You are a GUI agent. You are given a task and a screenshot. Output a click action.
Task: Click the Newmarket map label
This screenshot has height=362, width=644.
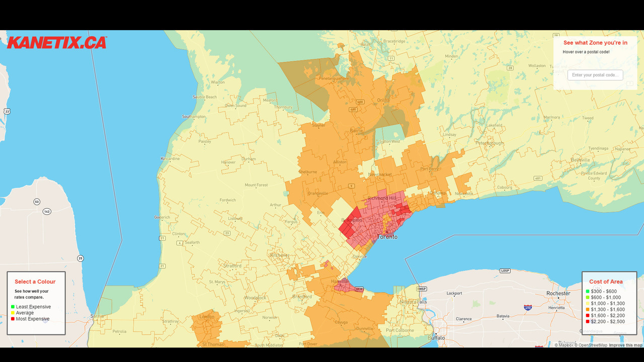(x=380, y=174)
